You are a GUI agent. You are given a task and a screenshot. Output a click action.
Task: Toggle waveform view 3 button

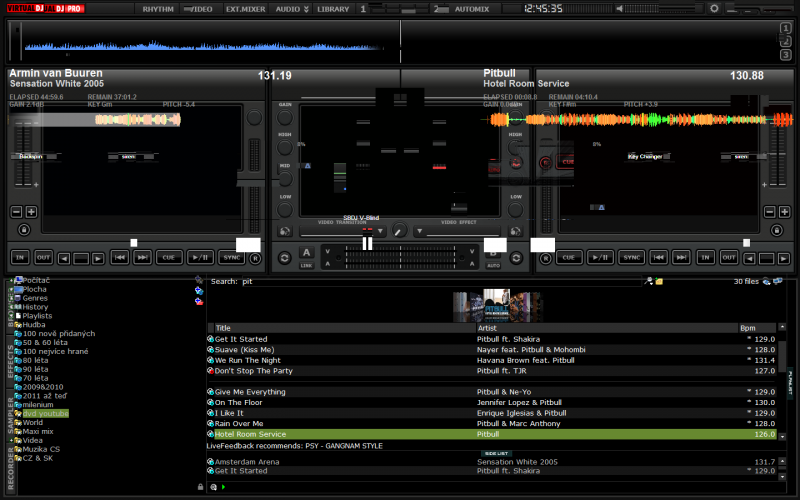(x=786, y=55)
